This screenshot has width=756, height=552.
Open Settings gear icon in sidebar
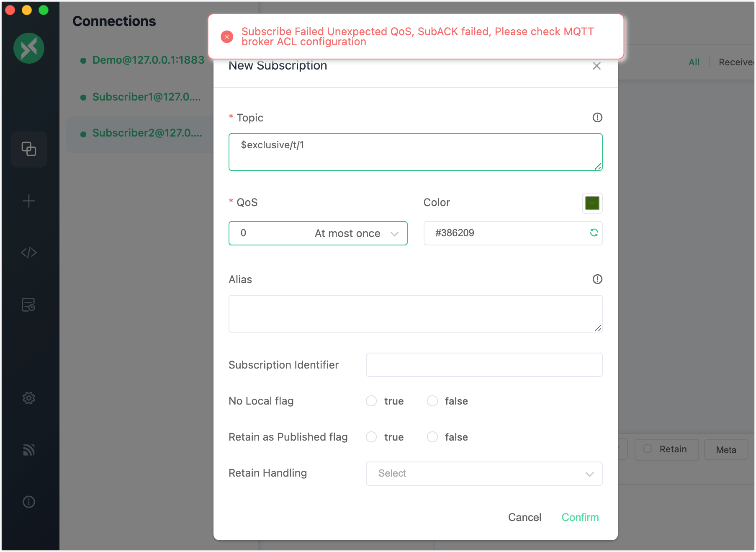[28, 398]
